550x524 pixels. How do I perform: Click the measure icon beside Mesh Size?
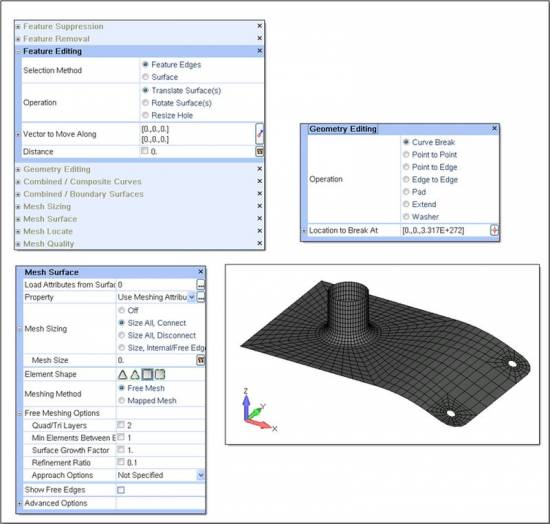click(201, 360)
